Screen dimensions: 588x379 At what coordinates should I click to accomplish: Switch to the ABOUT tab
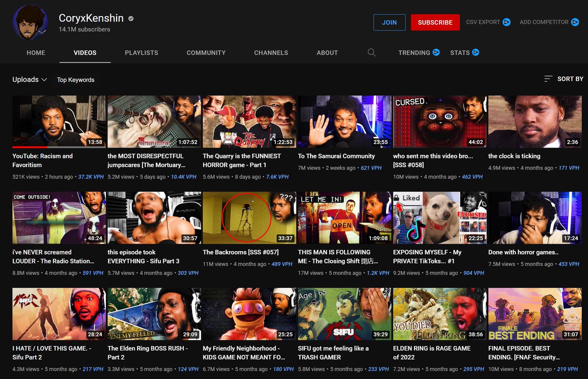click(327, 52)
